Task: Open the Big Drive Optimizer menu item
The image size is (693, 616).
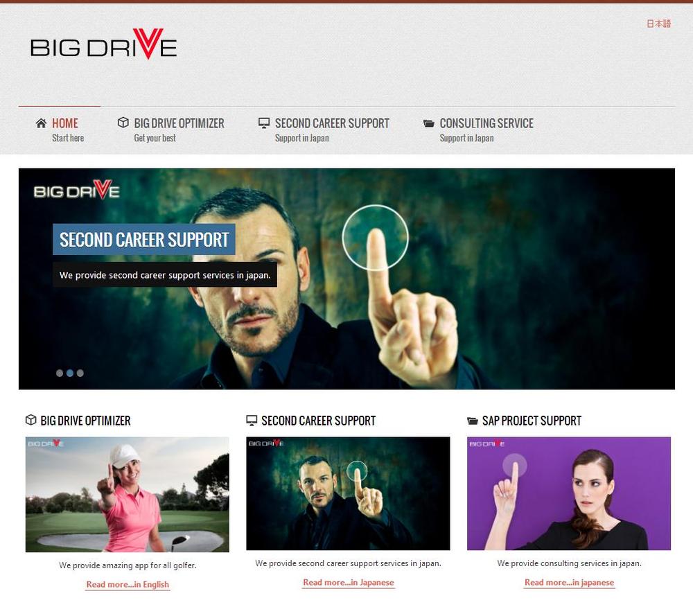Action: [179, 123]
